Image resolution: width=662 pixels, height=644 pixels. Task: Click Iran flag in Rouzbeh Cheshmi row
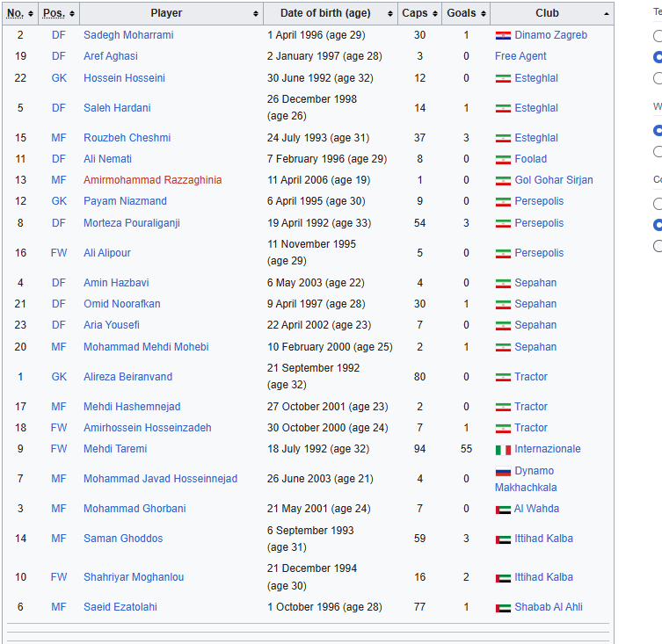pos(503,139)
